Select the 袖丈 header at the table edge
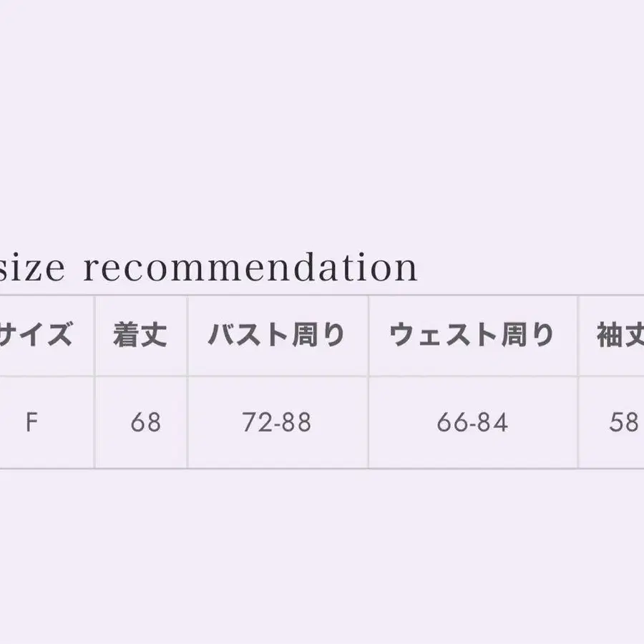 [620, 335]
